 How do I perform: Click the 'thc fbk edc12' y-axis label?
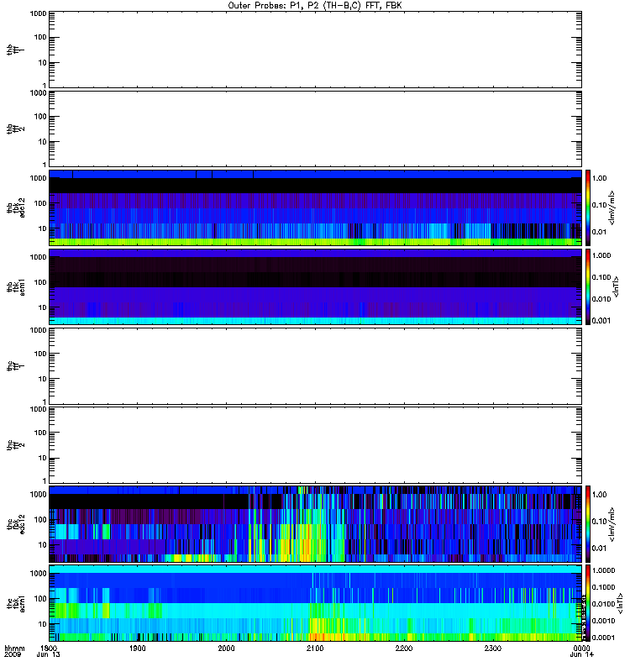pos(16,524)
